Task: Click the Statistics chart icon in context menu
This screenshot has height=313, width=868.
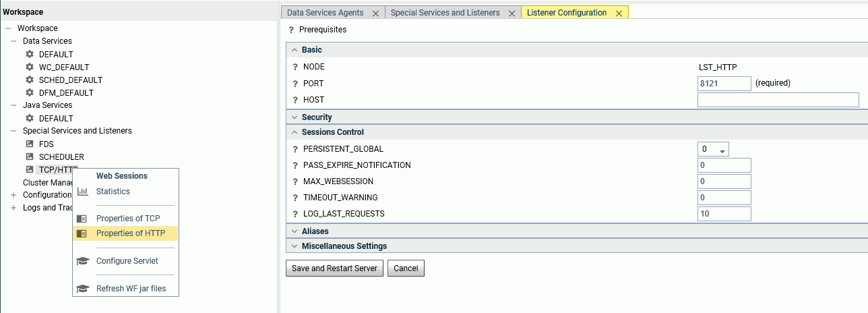Action: [82, 192]
